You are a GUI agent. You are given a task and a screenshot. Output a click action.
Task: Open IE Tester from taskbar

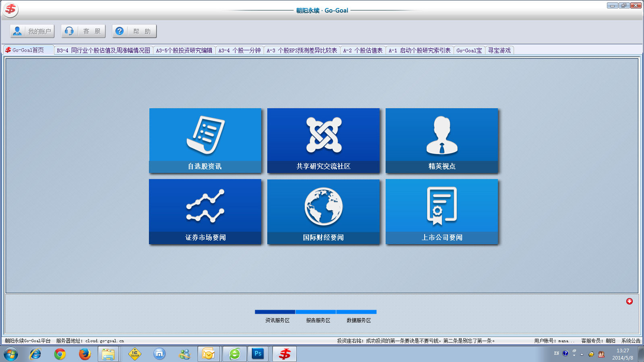point(135,354)
